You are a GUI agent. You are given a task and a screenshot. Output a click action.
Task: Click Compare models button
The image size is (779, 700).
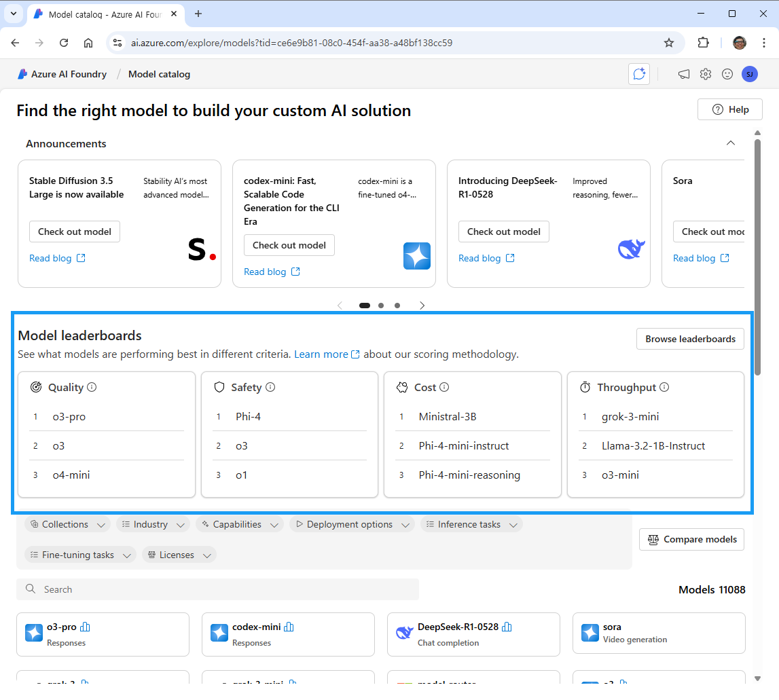pos(691,540)
